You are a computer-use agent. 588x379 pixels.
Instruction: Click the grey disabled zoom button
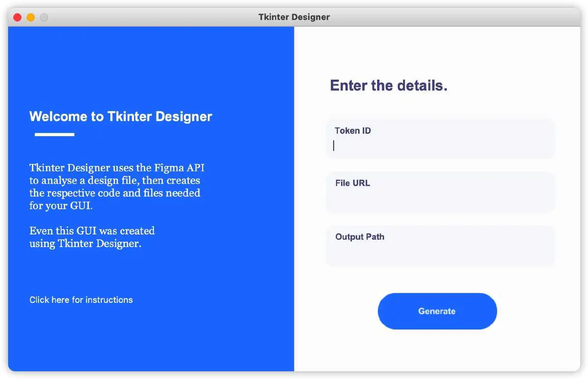44,17
